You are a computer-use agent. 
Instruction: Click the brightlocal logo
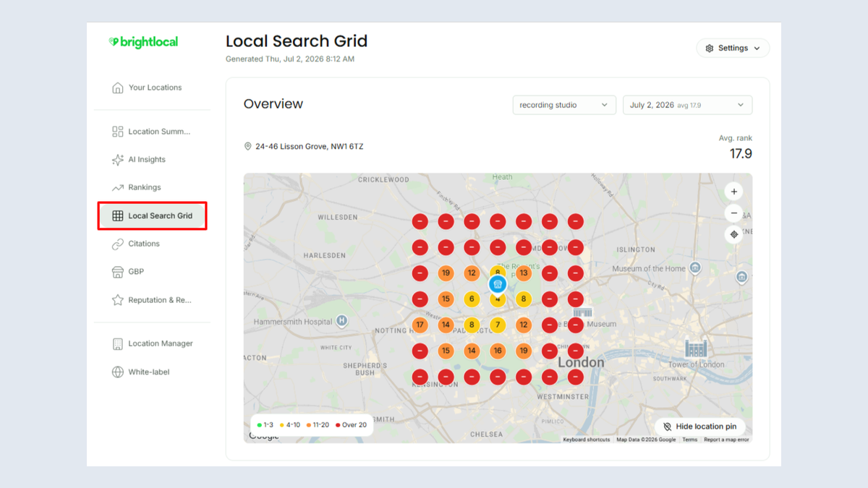point(143,42)
